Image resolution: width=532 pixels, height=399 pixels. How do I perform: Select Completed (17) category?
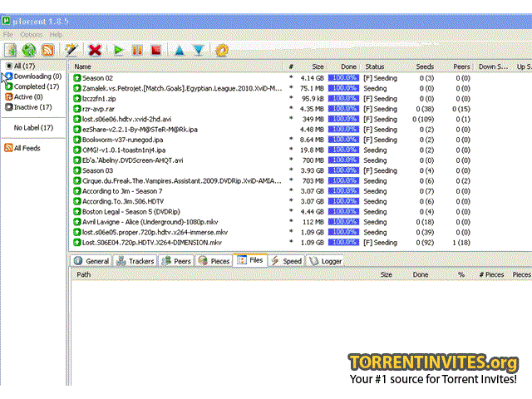[32, 86]
